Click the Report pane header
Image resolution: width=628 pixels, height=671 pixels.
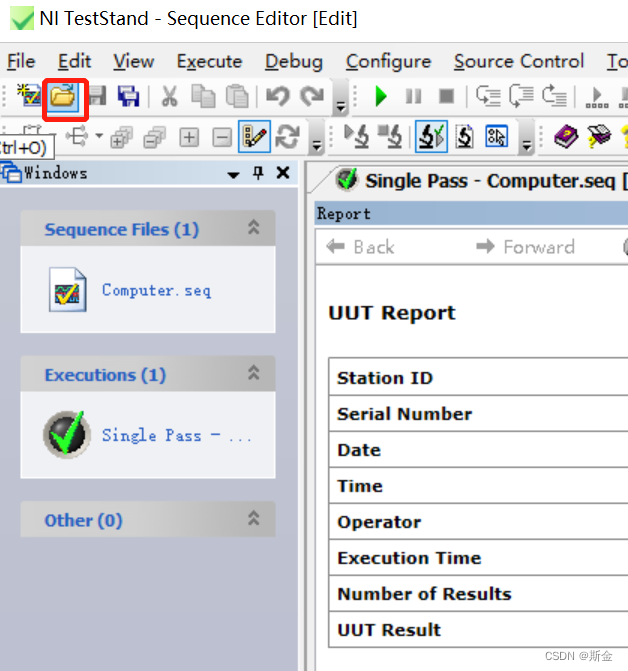pos(471,214)
